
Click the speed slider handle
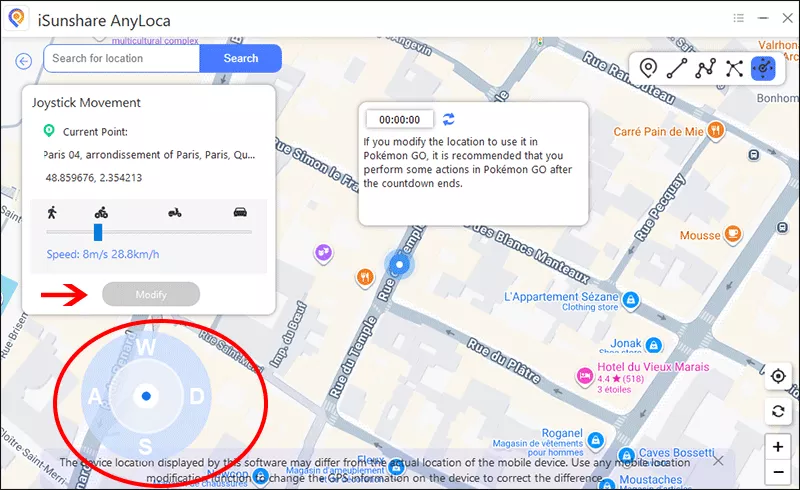click(98, 232)
